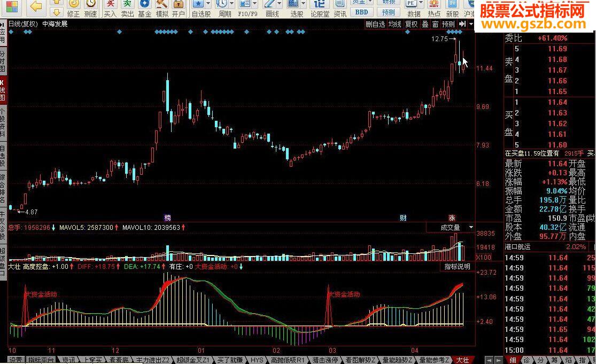This screenshot has height=364, width=596.
Task: Open dropdown arrow next to 自选股
Action: click(x=208, y=4)
